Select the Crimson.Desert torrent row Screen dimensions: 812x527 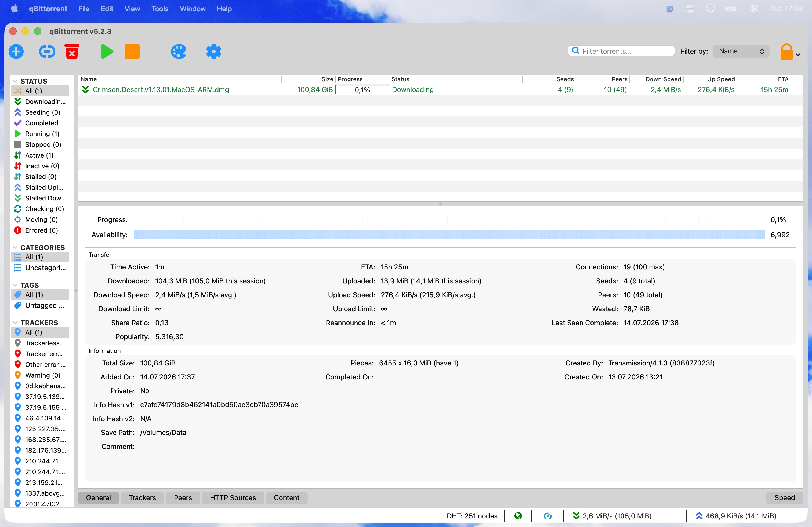click(440, 90)
